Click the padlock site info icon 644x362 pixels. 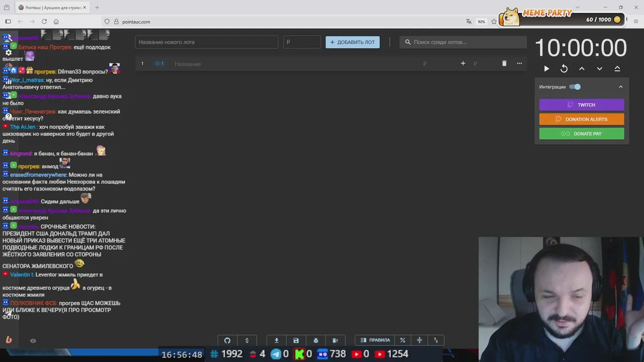point(116,22)
